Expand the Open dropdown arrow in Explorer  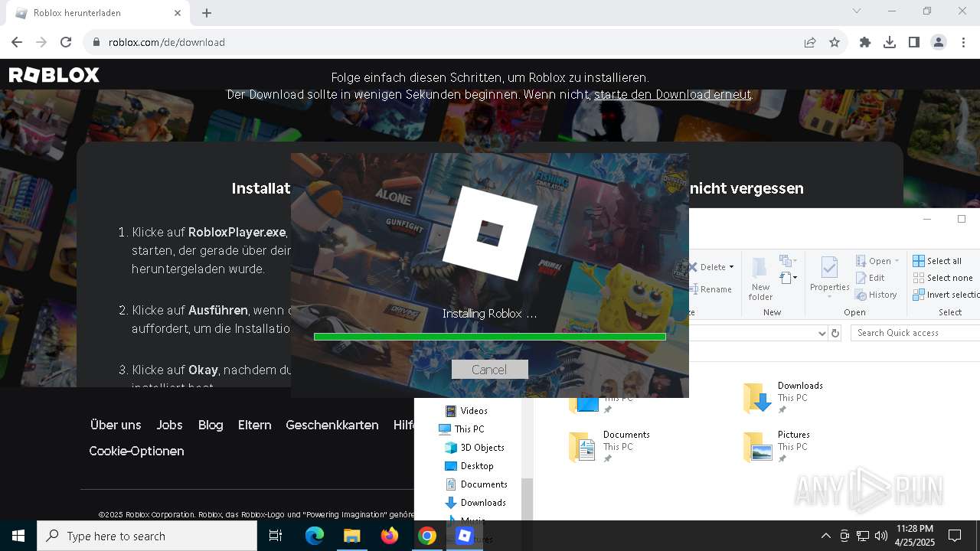(x=897, y=261)
